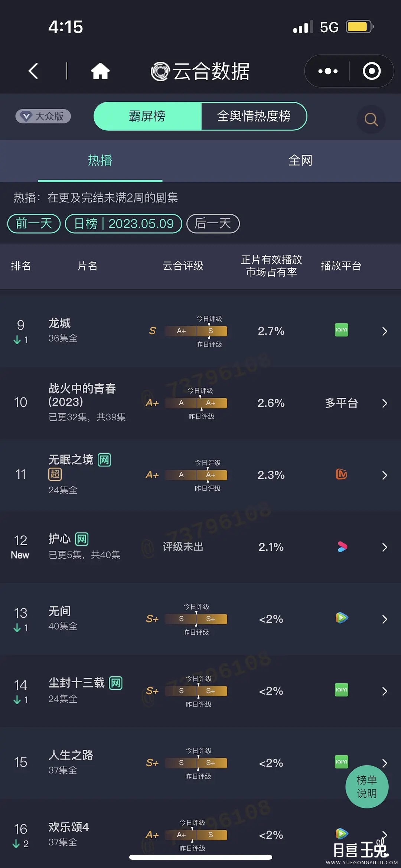401x868 pixels.
Task: Switch to 霸屏榜 toggle option
Action: [147, 116]
